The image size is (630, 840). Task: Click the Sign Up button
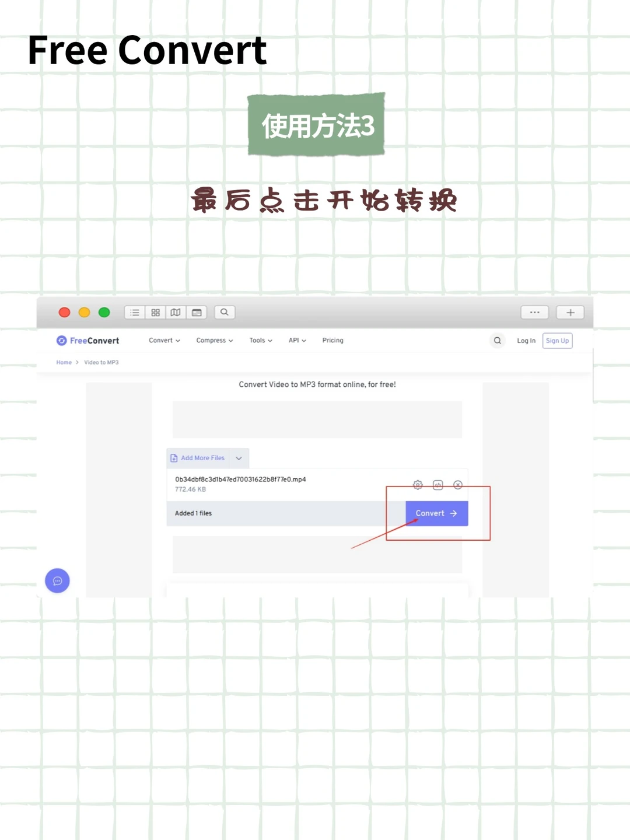[x=557, y=341]
